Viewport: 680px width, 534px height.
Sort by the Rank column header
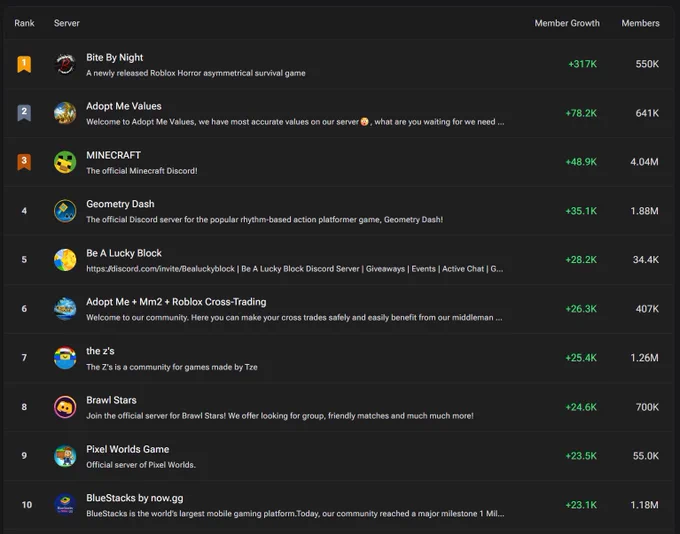[x=24, y=23]
